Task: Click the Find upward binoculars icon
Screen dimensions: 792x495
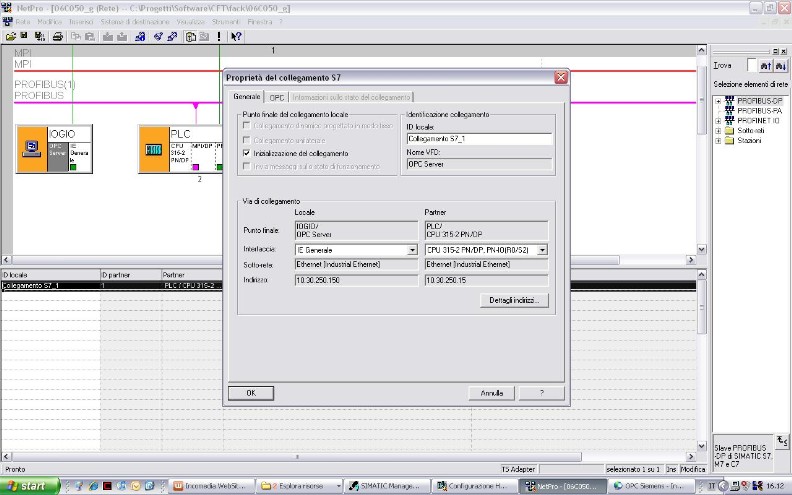Action: point(766,66)
